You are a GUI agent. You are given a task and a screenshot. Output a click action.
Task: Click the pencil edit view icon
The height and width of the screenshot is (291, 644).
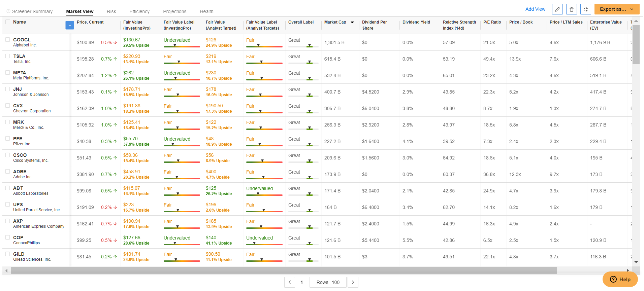click(x=557, y=9)
